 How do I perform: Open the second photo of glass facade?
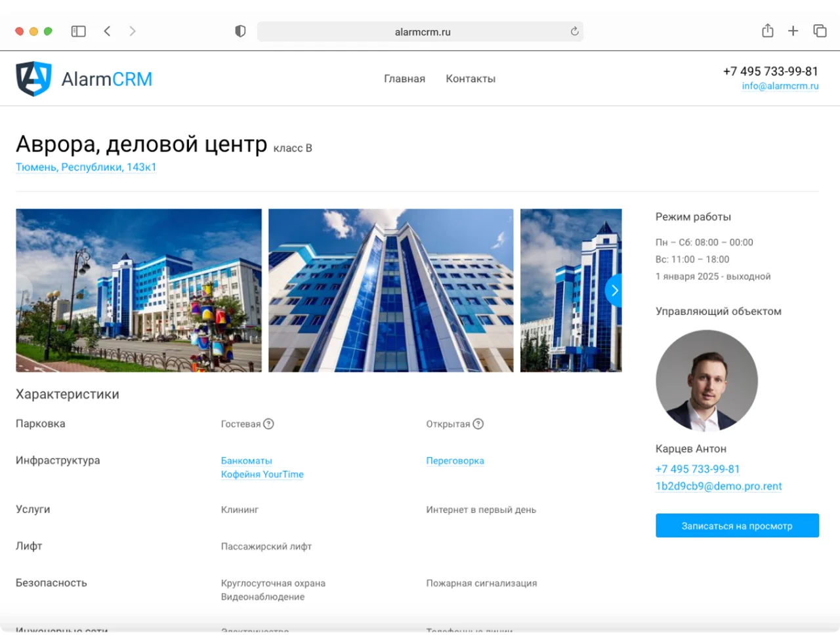pyautogui.click(x=391, y=291)
